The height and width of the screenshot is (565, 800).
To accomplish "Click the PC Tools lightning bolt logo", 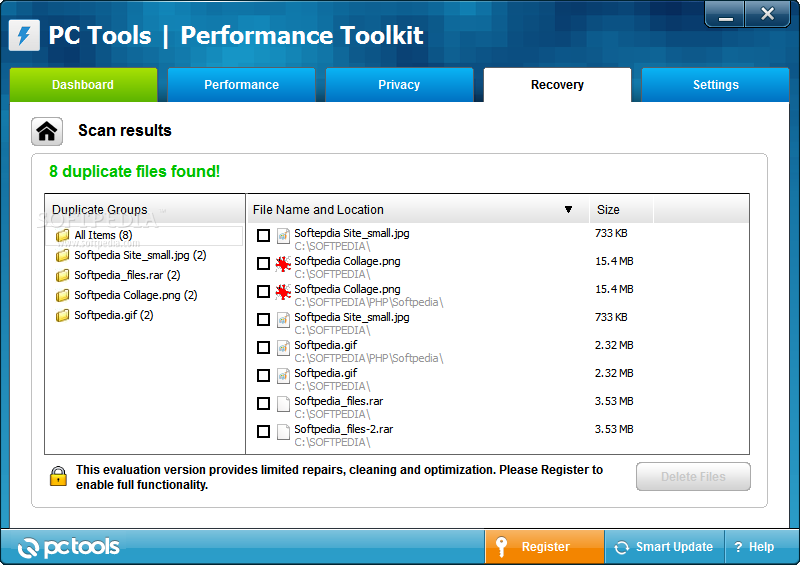I will point(24,35).
